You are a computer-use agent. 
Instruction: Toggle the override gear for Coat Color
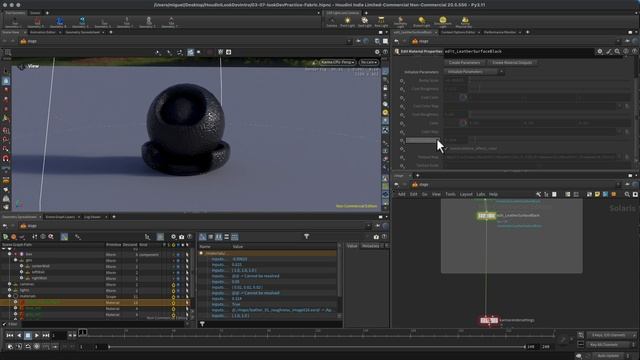(x=402, y=98)
